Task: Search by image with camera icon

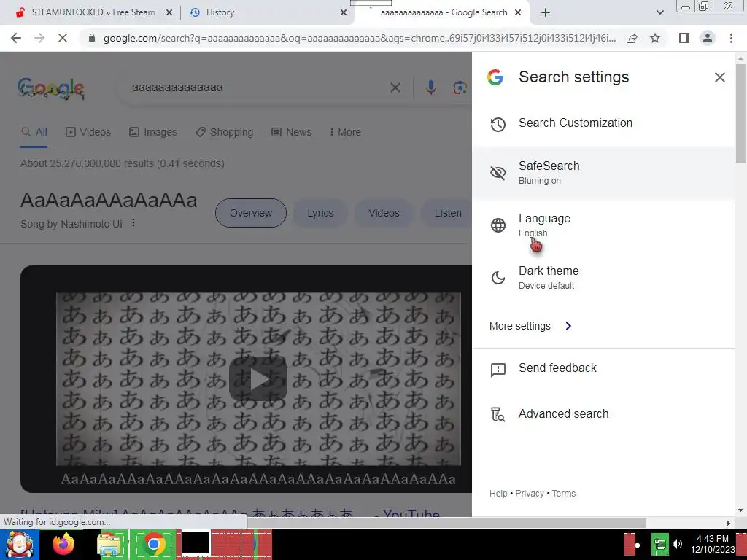Action: (460, 87)
